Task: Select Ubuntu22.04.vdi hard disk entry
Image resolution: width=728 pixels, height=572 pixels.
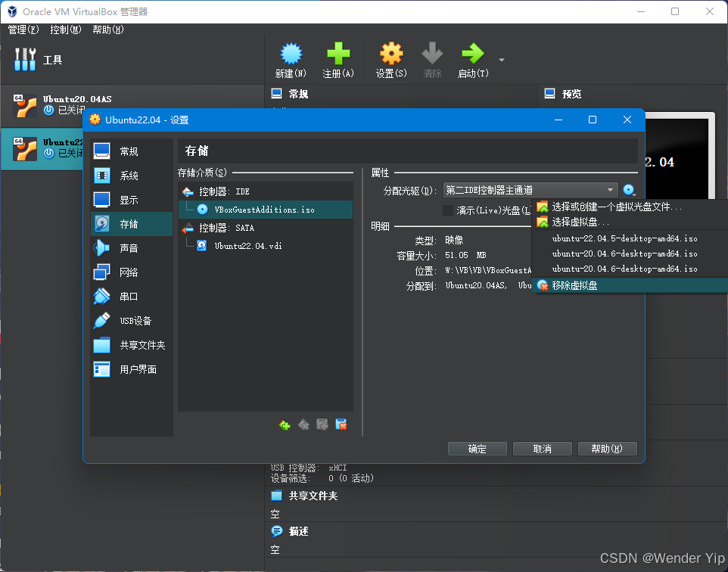Action: 265,246
